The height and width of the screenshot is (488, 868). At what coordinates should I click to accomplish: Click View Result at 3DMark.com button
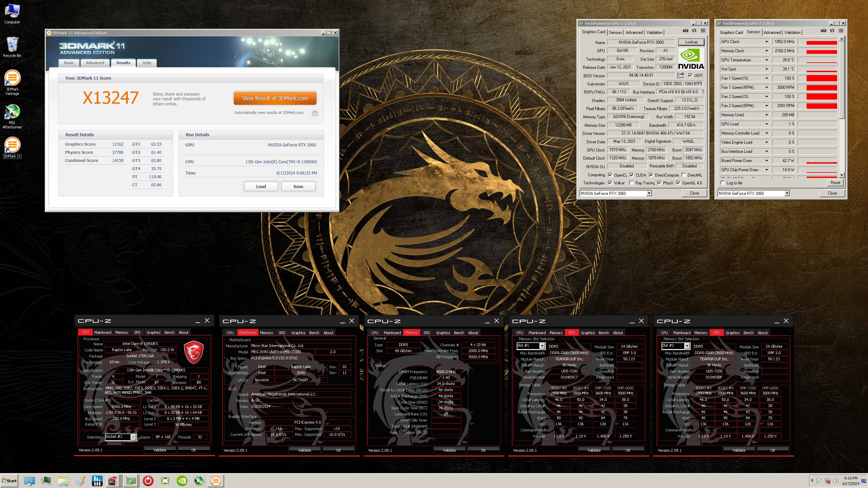[x=275, y=98]
